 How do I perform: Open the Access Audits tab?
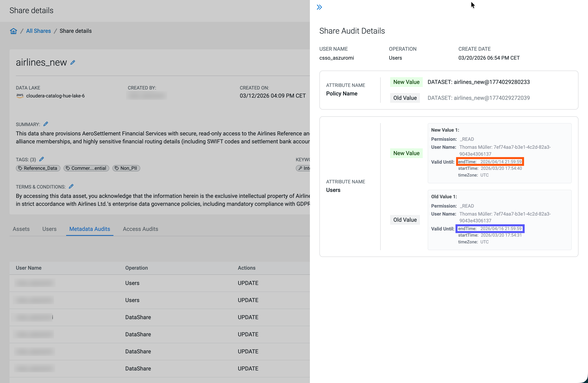pyautogui.click(x=140, y=229)
